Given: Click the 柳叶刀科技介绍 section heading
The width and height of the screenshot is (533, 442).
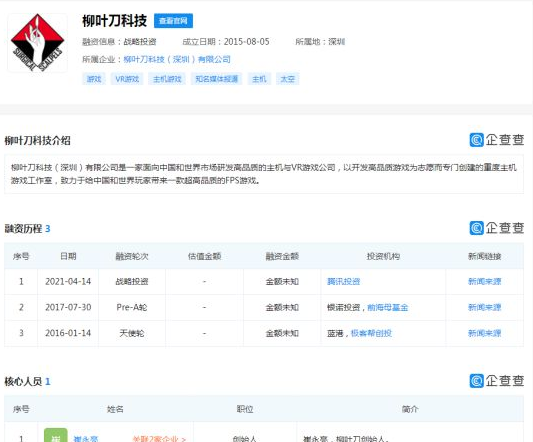Looking at the screenshot, I should (x=37, y=141).
